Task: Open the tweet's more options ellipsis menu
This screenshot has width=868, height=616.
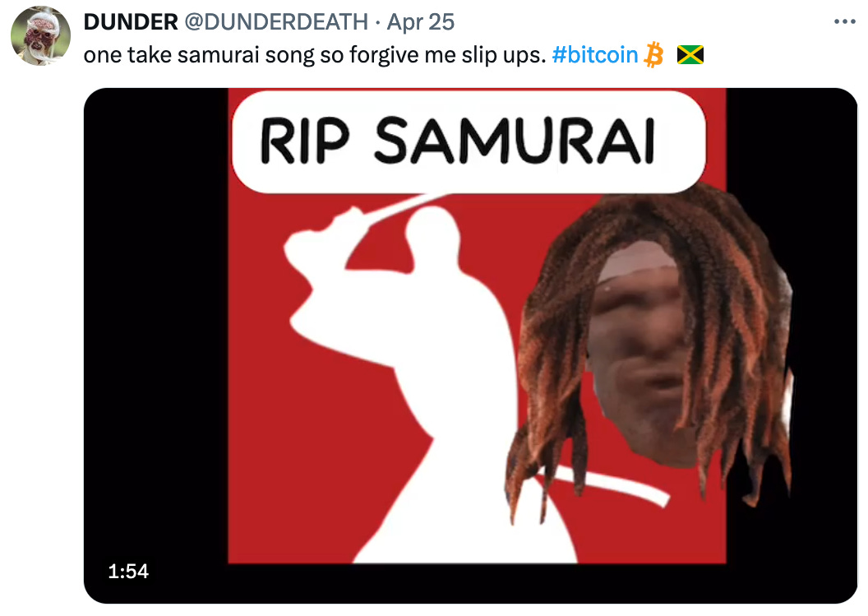Action: [845, 21]
